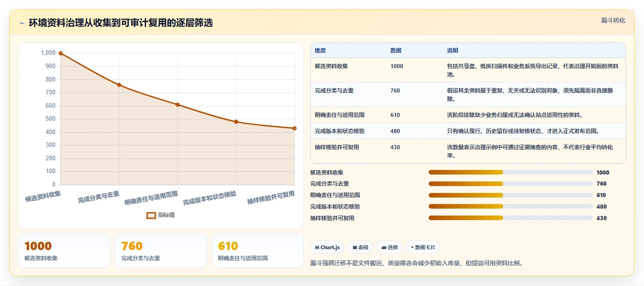Click the lightning icon beside the title
644x286 pixels.
(22, 23)
